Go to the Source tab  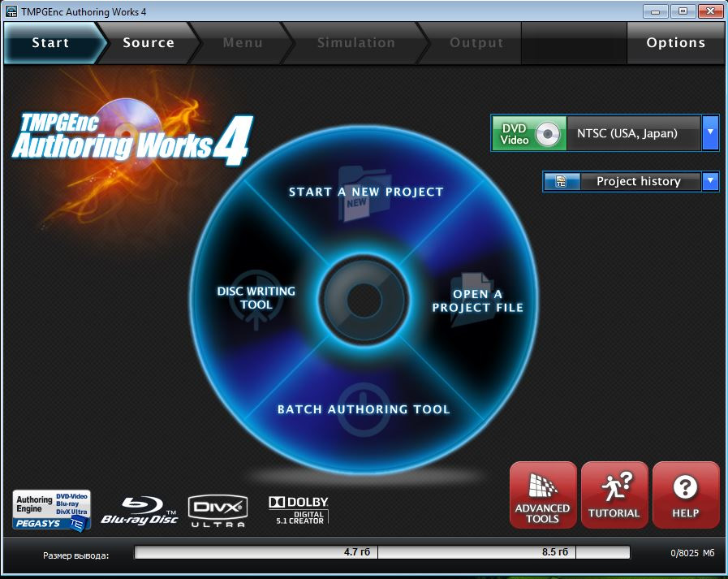[x=149, y=43]
